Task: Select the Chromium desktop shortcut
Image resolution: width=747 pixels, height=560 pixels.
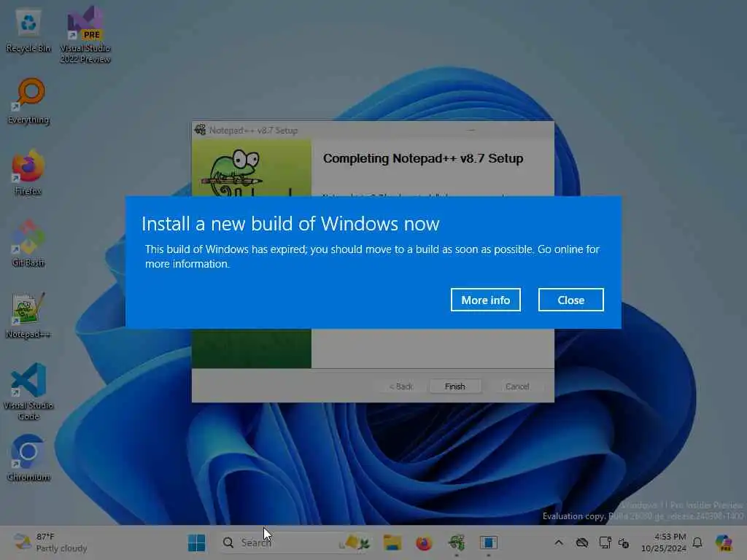Action: click(28, 458)
